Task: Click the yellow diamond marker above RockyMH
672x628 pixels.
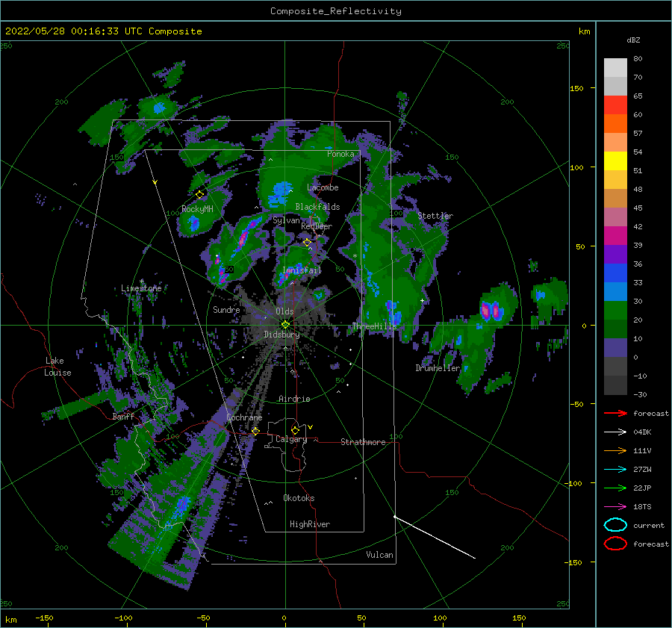Action: coord(199,195)
